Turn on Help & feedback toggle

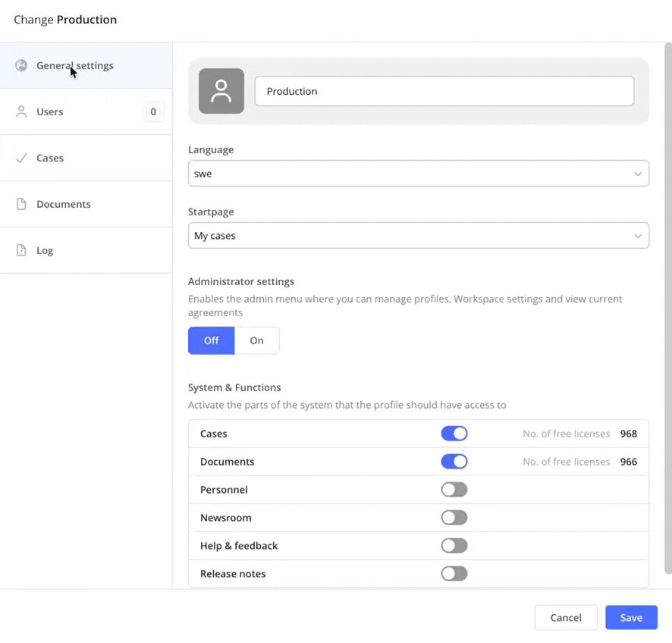point(454,546)
